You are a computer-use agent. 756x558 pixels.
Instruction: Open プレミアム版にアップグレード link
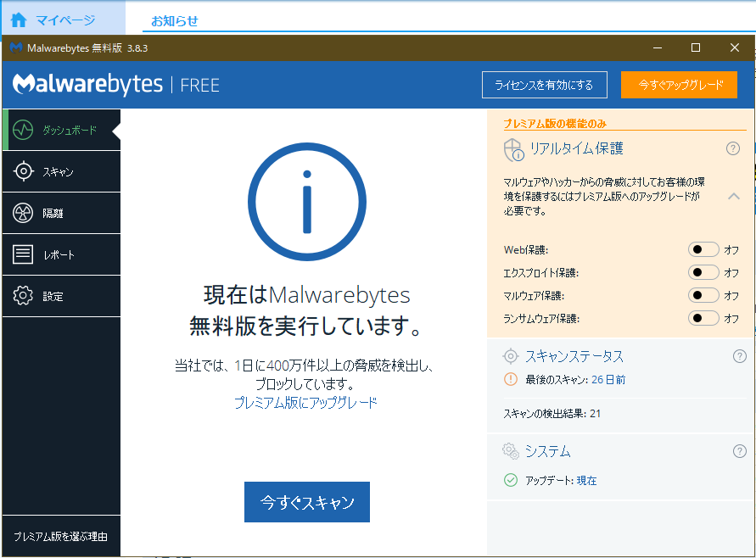(305, 402)
